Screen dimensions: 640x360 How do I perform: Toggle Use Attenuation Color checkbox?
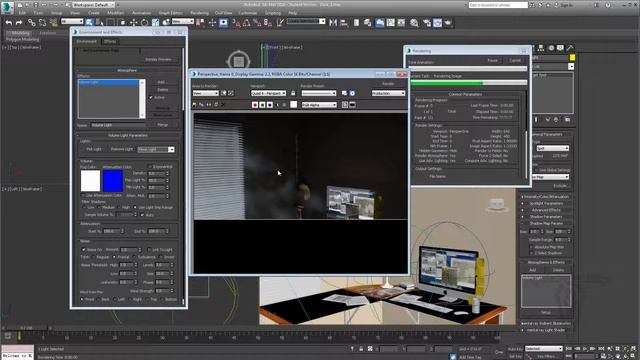click(83, 196)
